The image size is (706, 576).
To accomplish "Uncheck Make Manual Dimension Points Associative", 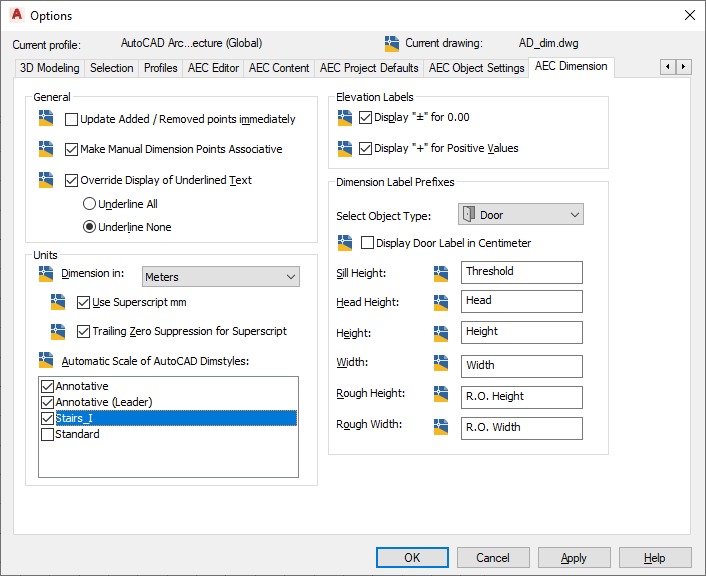I will [71, 150].
